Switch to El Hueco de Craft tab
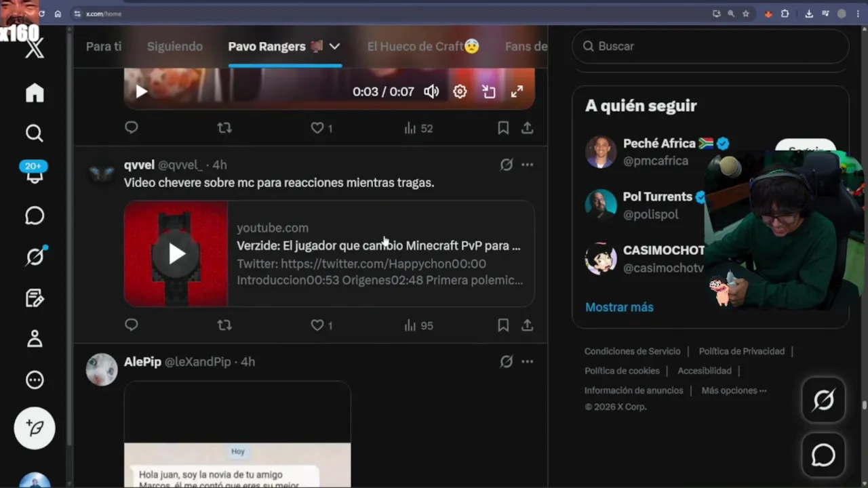This screenshot has height=488, width=868. pos(423,46)
